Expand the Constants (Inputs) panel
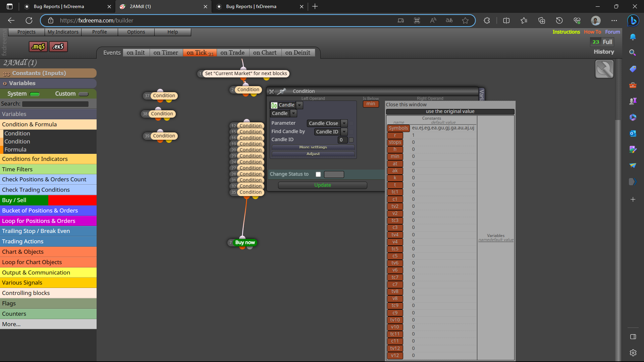This screenshot has width=644, height=362. [48, 73]
